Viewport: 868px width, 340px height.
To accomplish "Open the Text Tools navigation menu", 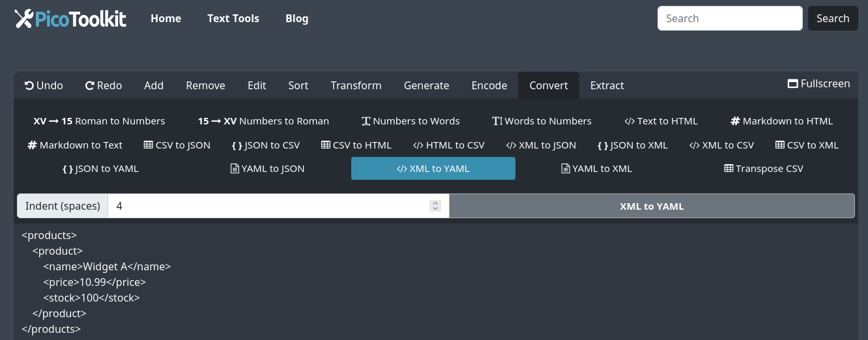I will (233, 18).
